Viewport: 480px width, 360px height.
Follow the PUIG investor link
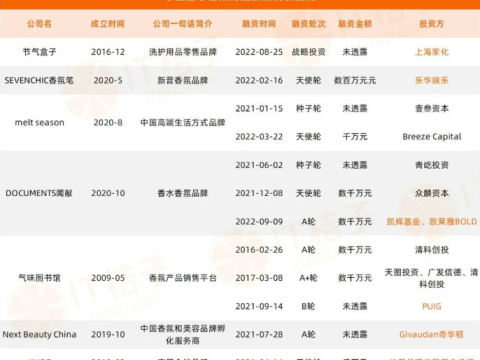432,306
